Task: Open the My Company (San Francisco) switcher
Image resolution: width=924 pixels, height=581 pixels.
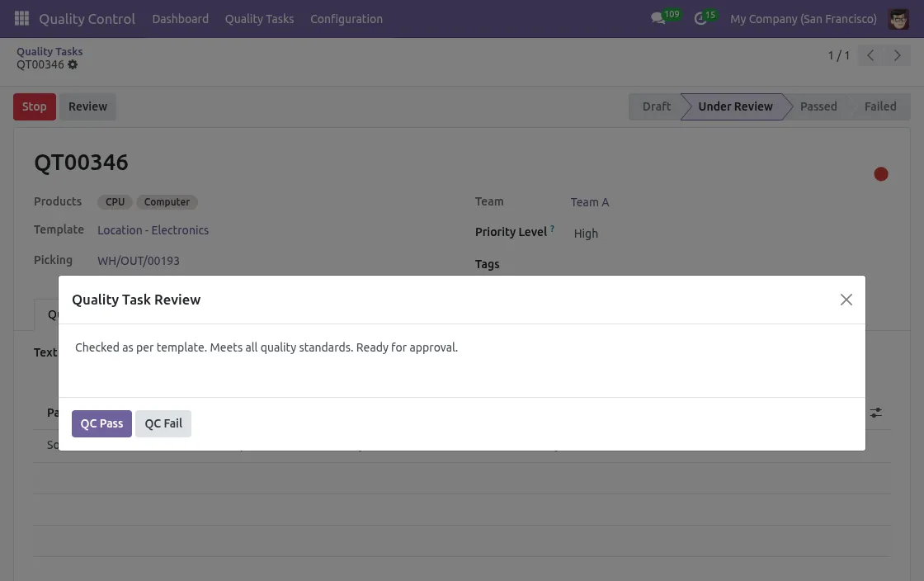Action: pos(804,19)
